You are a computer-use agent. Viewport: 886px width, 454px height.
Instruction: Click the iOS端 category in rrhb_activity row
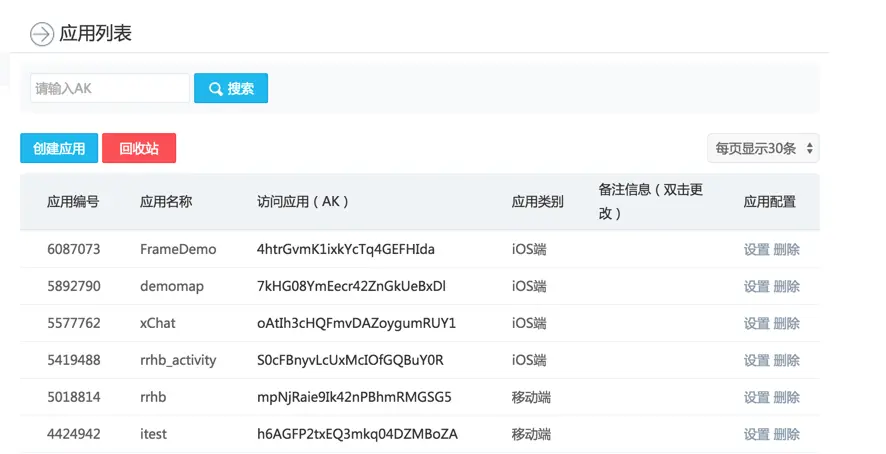coord(529,360)
